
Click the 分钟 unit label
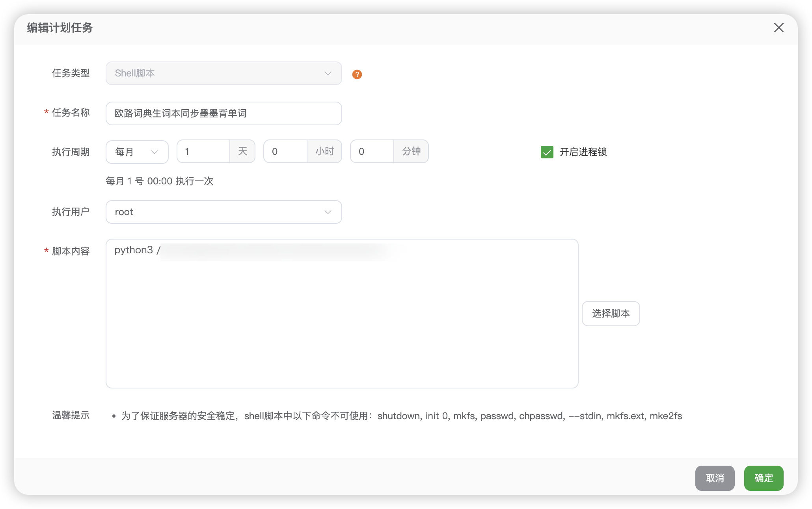pos(411,152)
